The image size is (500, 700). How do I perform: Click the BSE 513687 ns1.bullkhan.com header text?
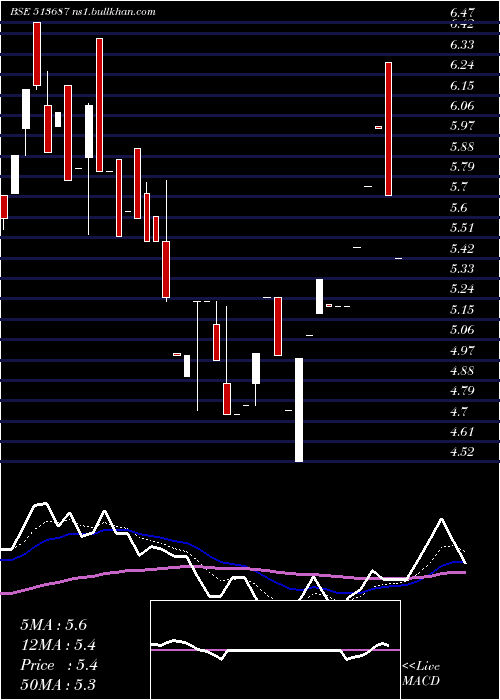[83, 12]
